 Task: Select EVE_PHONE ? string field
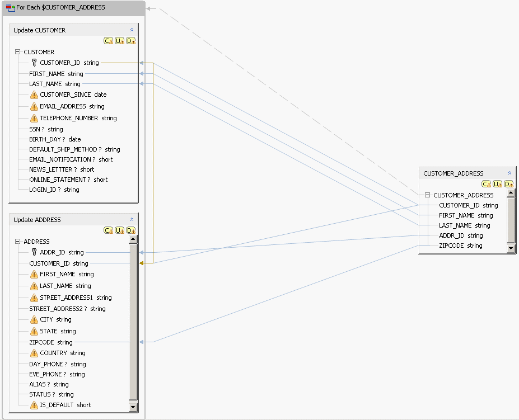tap(57, 374)
